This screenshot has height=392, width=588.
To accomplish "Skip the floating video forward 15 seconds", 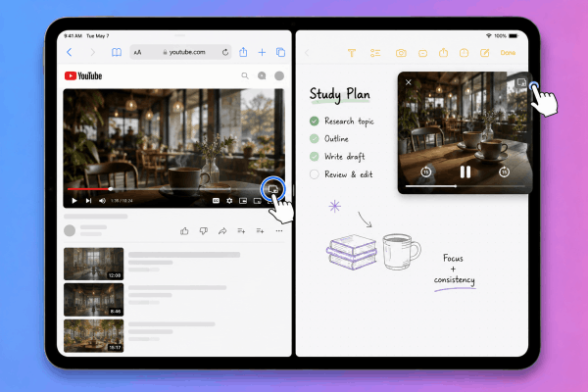I will [504, 172].
